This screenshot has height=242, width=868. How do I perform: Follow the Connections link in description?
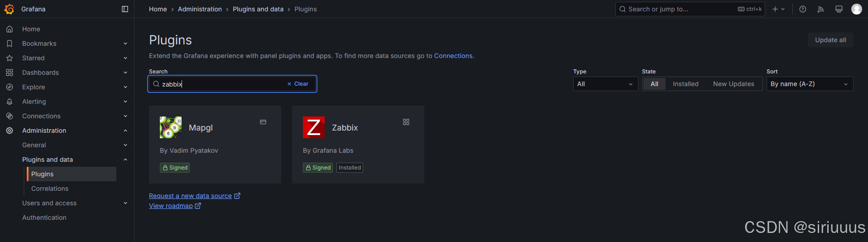(x=453, y=56)
